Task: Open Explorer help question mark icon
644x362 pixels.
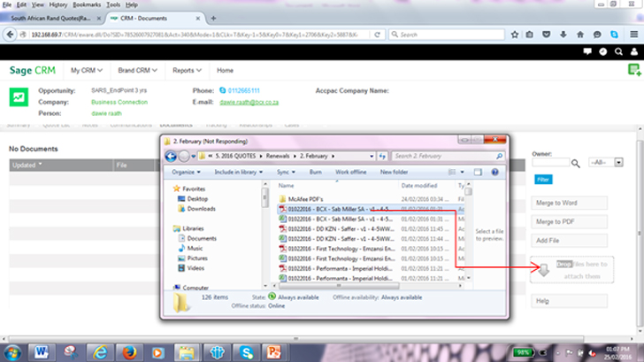Action: (494, 172)
